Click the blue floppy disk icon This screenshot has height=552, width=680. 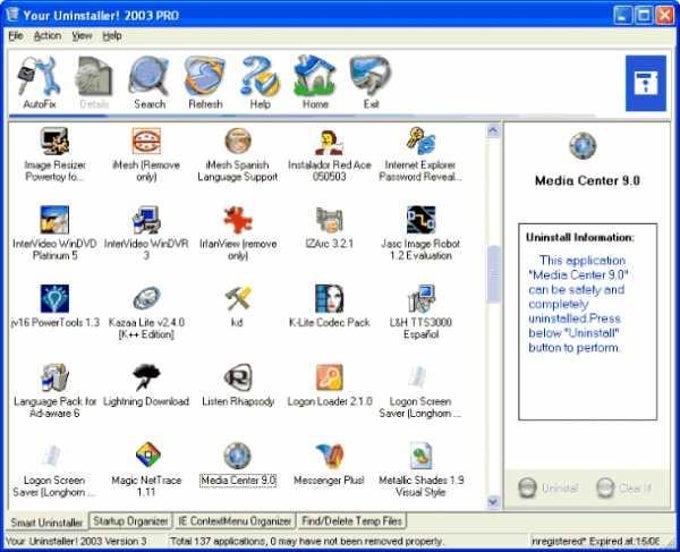coord(645,83)
